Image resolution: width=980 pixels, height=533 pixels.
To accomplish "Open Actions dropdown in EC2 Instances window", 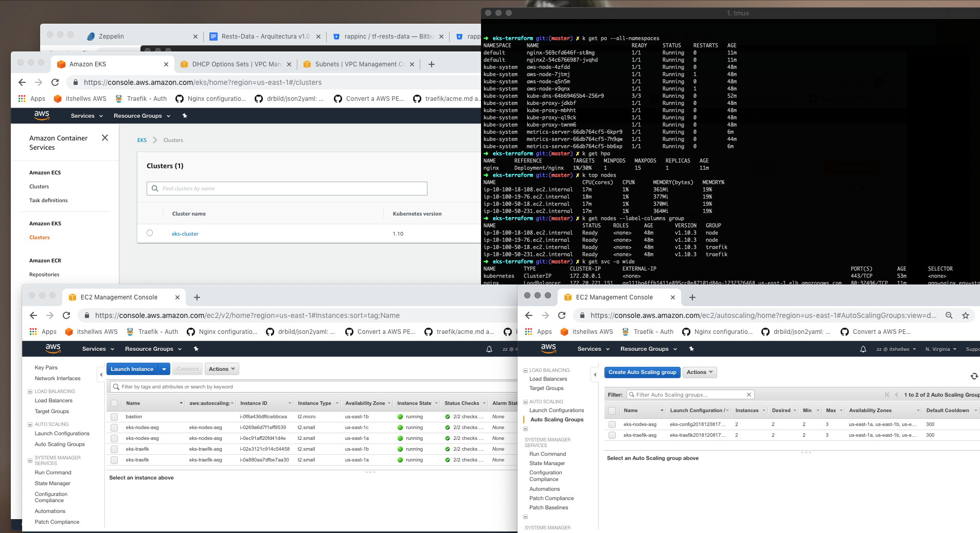I will (222, 369).
